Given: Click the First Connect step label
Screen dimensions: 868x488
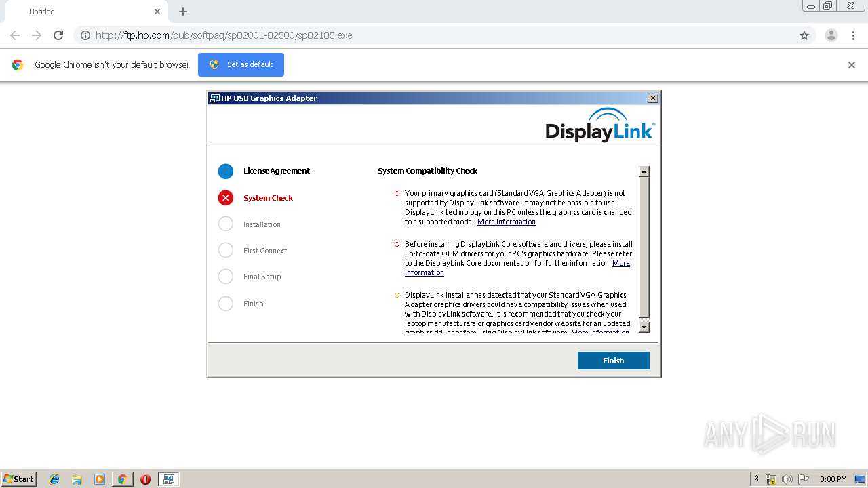Looking at the screenshot, I should pos(265,251).
